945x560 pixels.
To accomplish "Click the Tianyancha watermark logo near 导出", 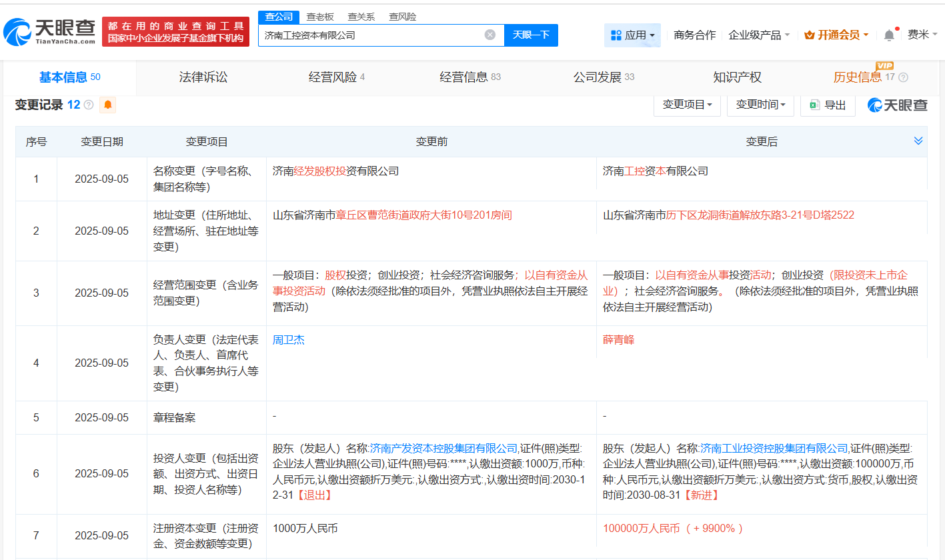I will 898,105.
